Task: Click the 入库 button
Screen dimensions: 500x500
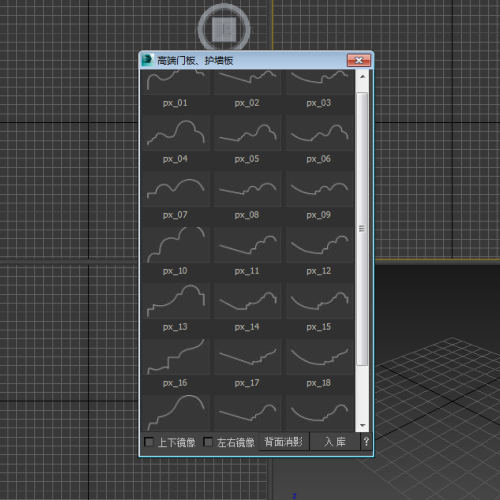Action: click(x=335, y=442)
